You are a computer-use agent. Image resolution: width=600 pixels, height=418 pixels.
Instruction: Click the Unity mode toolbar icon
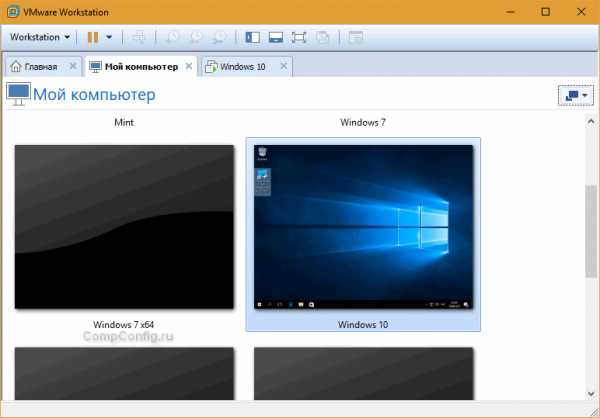[323, 37]
